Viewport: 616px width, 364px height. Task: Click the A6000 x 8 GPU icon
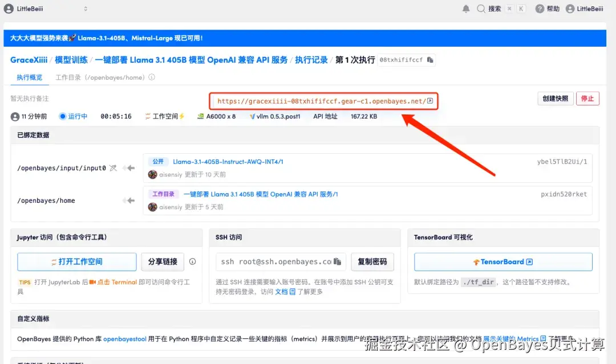[200, 117]
